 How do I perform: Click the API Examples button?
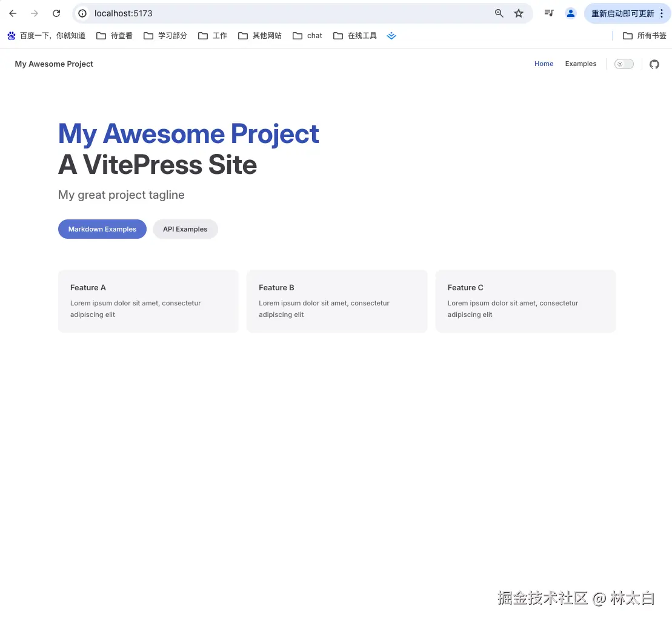tap(185, 229)
